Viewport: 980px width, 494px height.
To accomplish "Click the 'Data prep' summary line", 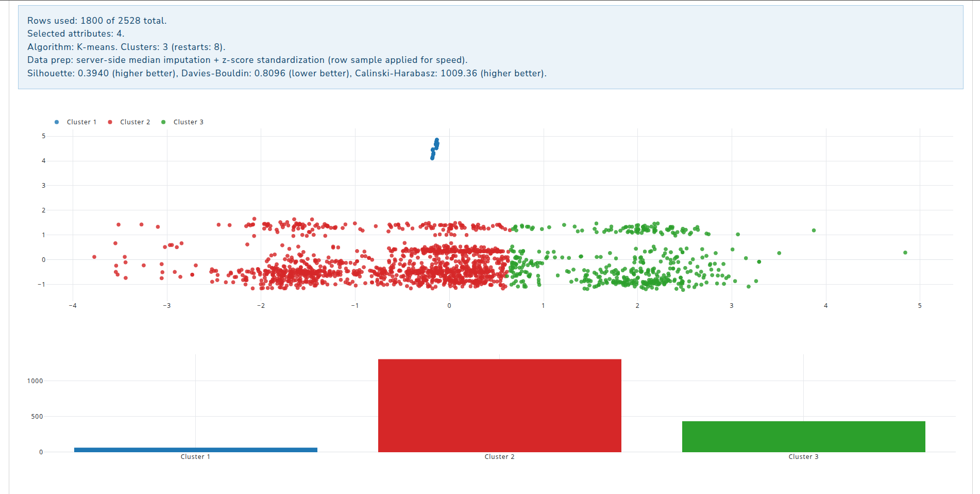I will pyautogui.click(x=247, y=60).
